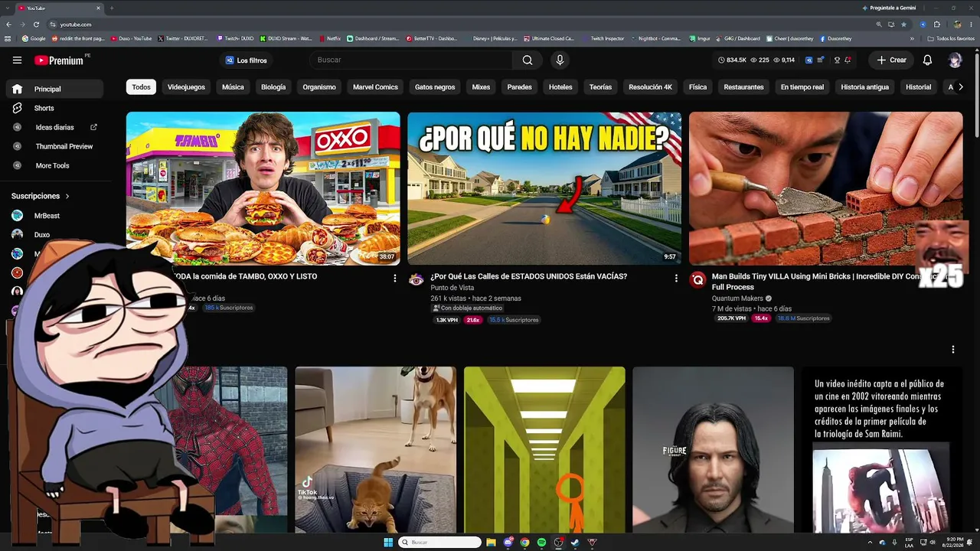The width and height of the screenshot is (980, 551).
Task: Open the Windows Start menu
Action: point(388,543)
